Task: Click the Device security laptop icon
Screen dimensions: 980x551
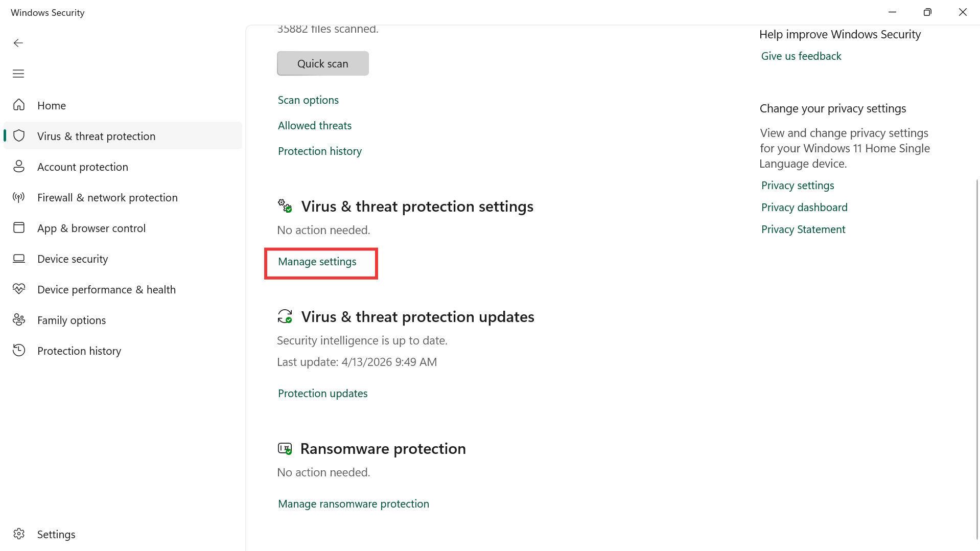Action: click(x=19, y=259)
